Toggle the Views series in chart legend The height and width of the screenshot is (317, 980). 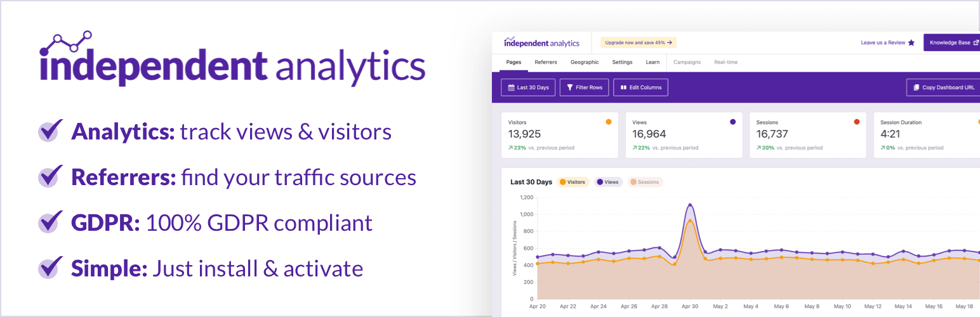coord(608,182)
